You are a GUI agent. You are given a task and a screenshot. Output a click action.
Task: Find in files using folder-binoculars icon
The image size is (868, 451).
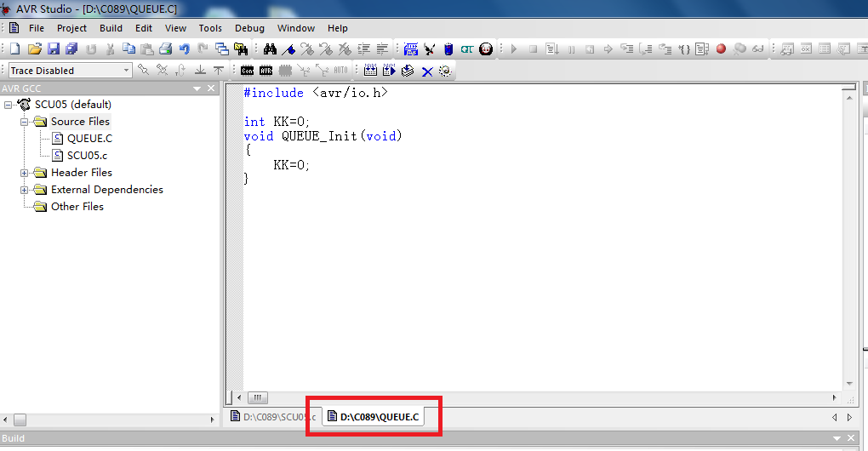click(241, 49)
